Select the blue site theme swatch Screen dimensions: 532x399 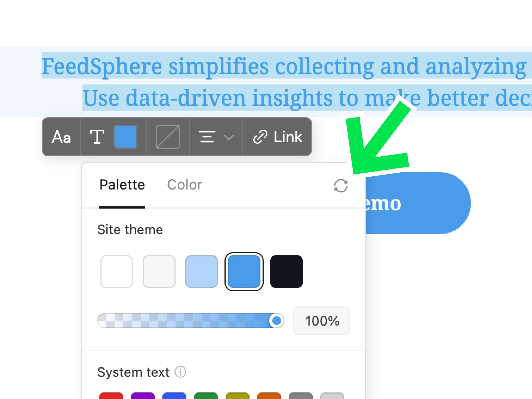tap(244, 271)
